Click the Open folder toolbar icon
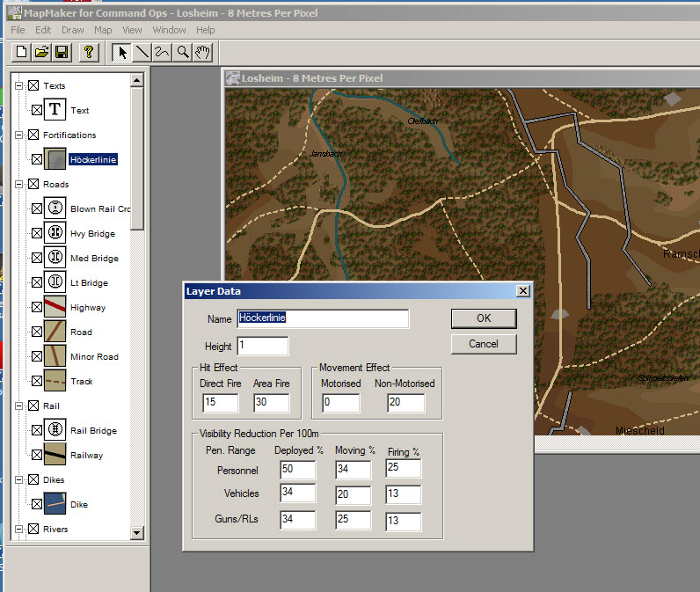Viewport: 700px width, 592px height. point(41,52)
